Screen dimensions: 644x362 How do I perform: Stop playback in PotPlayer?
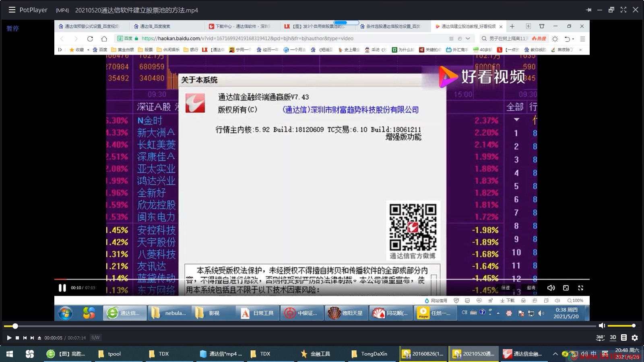coord(17,338)
